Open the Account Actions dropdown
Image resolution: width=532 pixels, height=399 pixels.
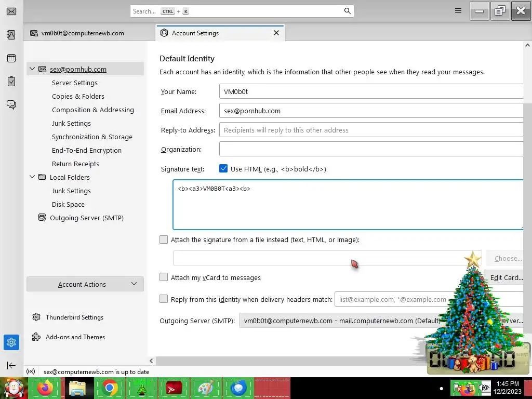pos(85,284)
